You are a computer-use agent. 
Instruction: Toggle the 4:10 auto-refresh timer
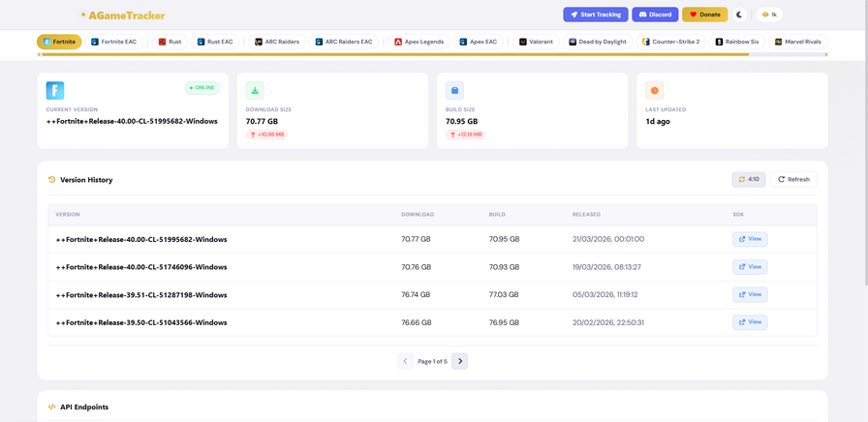(748, 179)
